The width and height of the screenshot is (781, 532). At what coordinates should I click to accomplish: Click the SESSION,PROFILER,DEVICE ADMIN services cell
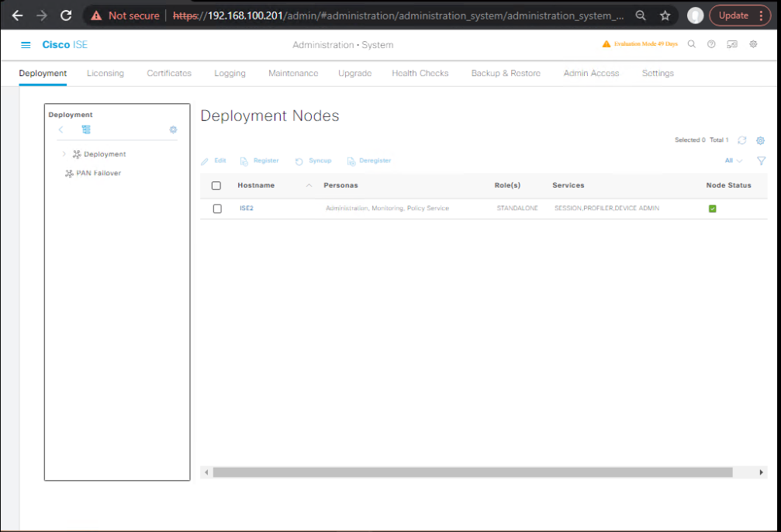click(x=606, y=208)
